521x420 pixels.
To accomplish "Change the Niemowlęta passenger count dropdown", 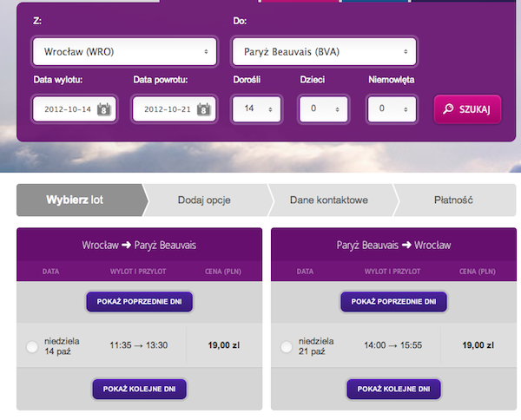I will pos(392,108).
